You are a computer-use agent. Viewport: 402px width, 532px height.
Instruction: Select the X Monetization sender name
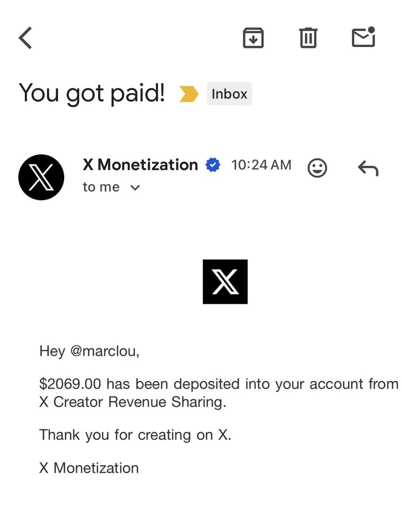(140, 165)
